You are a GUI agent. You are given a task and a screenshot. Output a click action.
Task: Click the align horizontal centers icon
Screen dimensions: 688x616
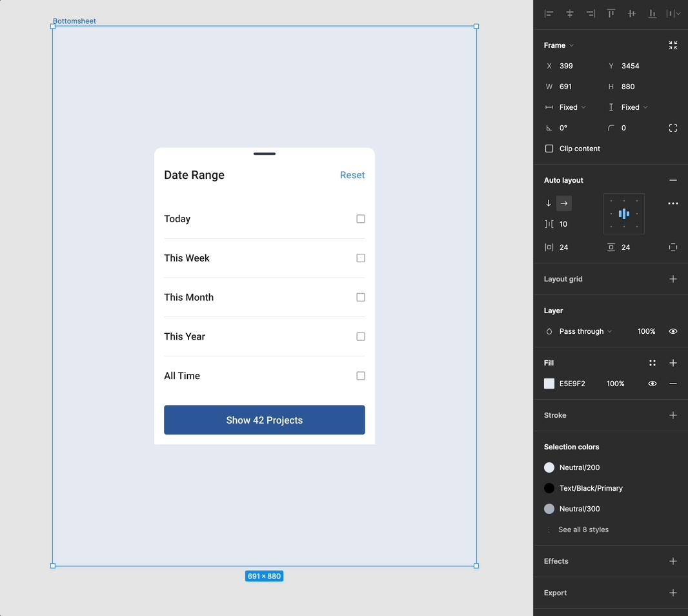(x=570, y=14)
